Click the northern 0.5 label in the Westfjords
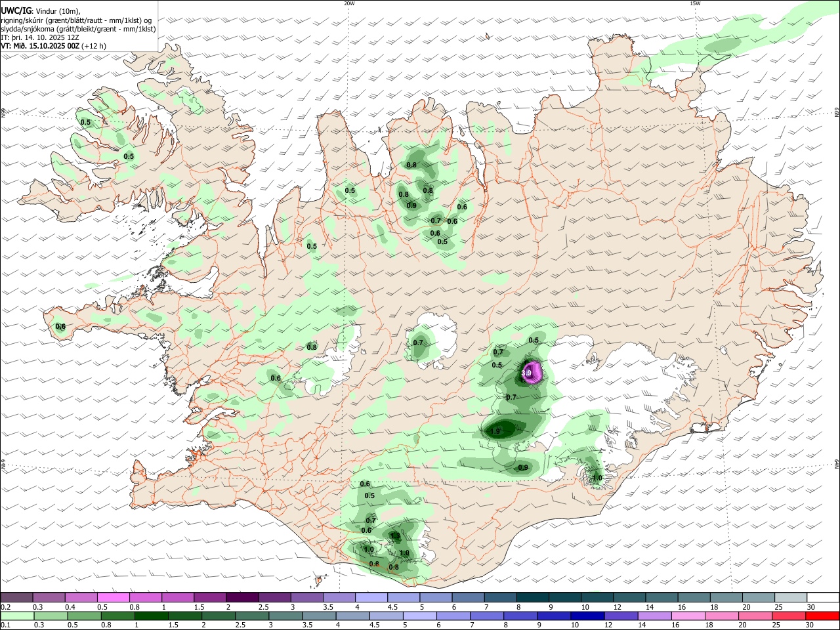840x630 pixels. 85,122
